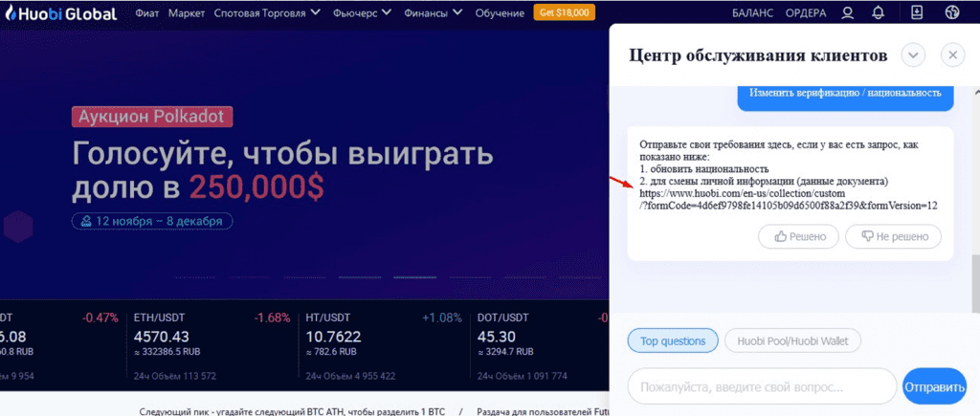The width and height of the screenshot is (980, 416).
Task: Select the Top questions tab
Action: 673,341
